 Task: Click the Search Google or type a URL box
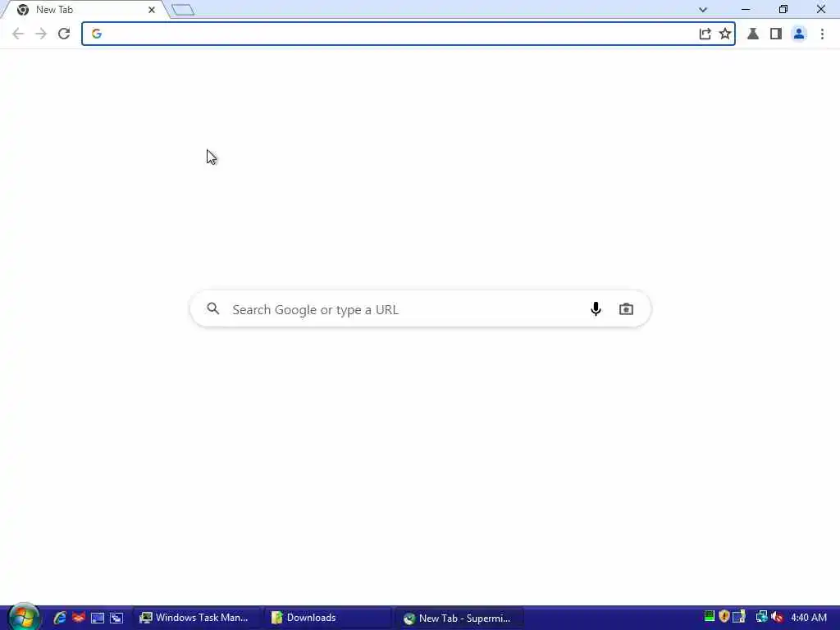(421, 309)
